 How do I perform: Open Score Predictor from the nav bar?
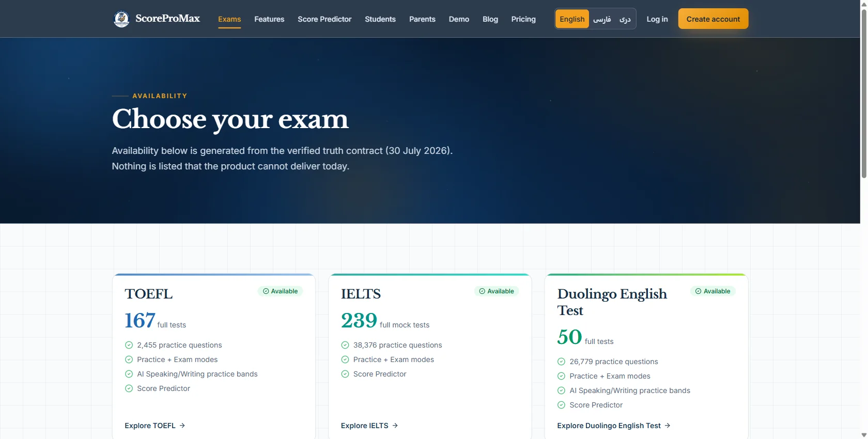[x=324, y=19]
